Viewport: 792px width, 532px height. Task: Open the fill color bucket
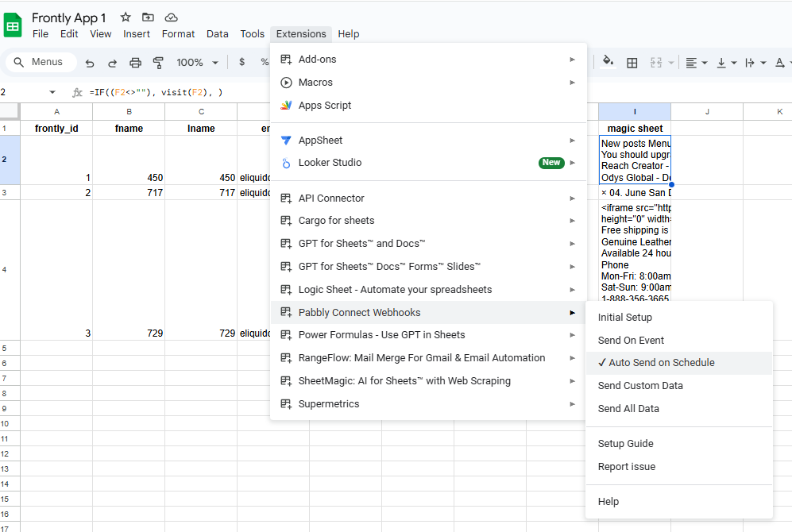tap(608, 62)
